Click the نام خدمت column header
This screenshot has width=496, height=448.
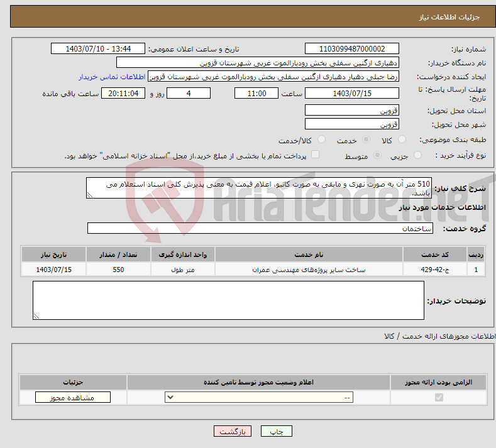[309, 254]
